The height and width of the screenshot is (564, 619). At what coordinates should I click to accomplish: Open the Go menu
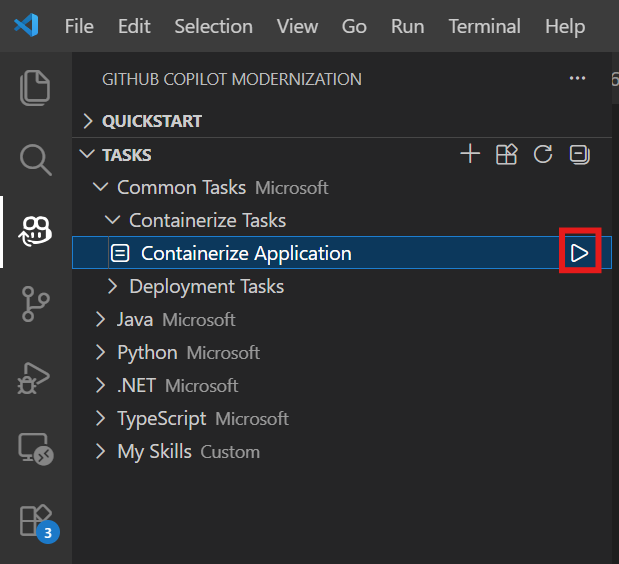pyautogui.click(x=354, y=26)
